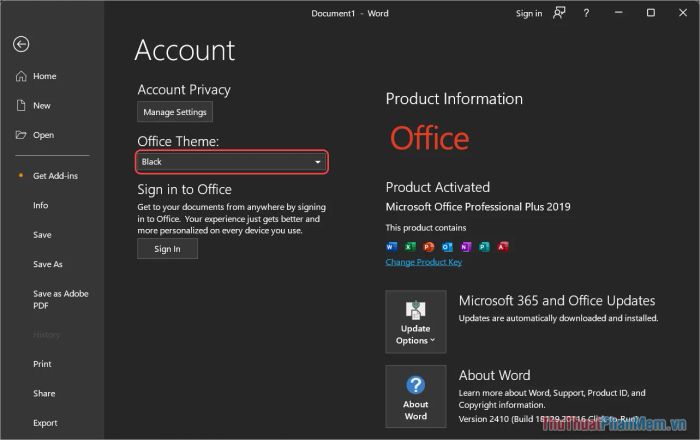
Task: Click the Change Product Key link
Action: (424, 262)
